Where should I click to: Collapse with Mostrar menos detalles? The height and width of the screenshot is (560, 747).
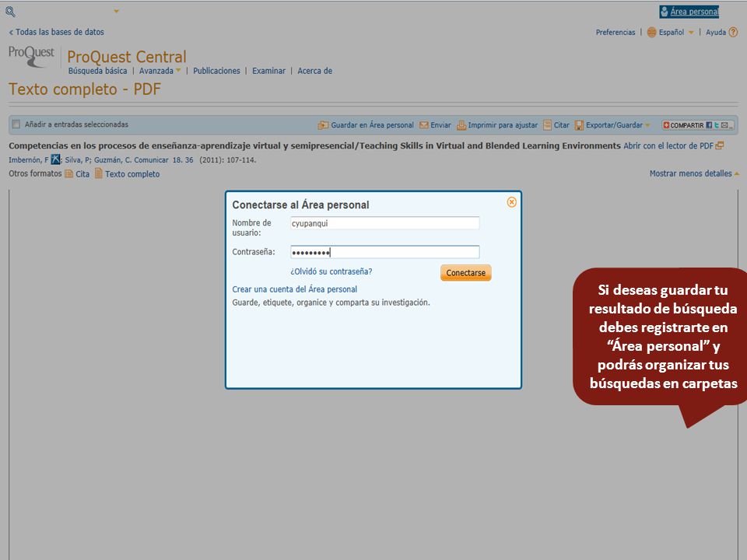[690, 173]
